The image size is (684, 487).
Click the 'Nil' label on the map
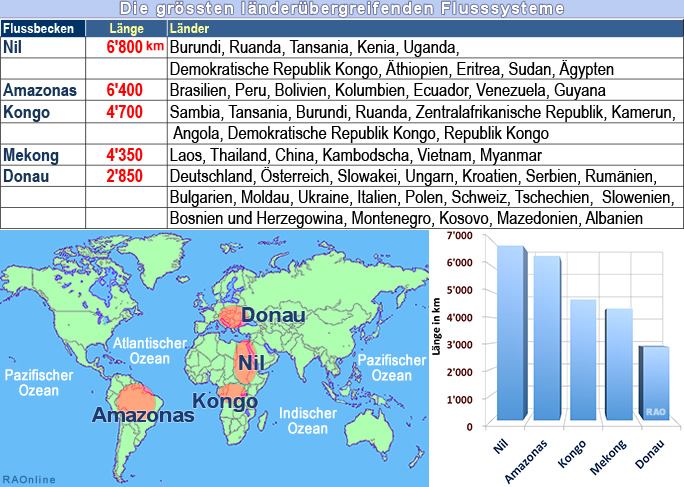coord(251,363)
